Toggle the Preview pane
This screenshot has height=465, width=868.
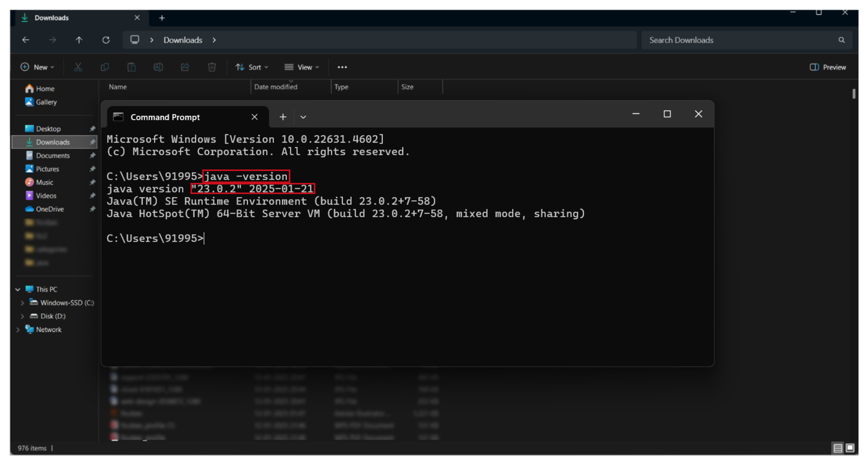[x=828, y=67]
